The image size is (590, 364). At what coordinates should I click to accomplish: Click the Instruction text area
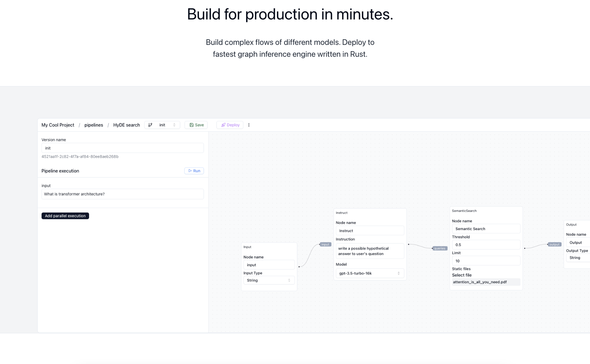click(370, 251)
